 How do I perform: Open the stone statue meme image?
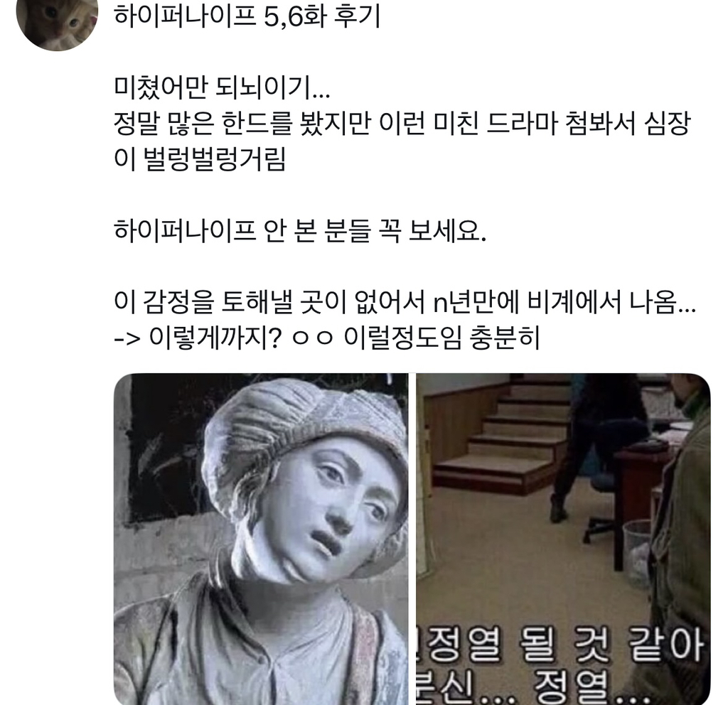[261, 539]
